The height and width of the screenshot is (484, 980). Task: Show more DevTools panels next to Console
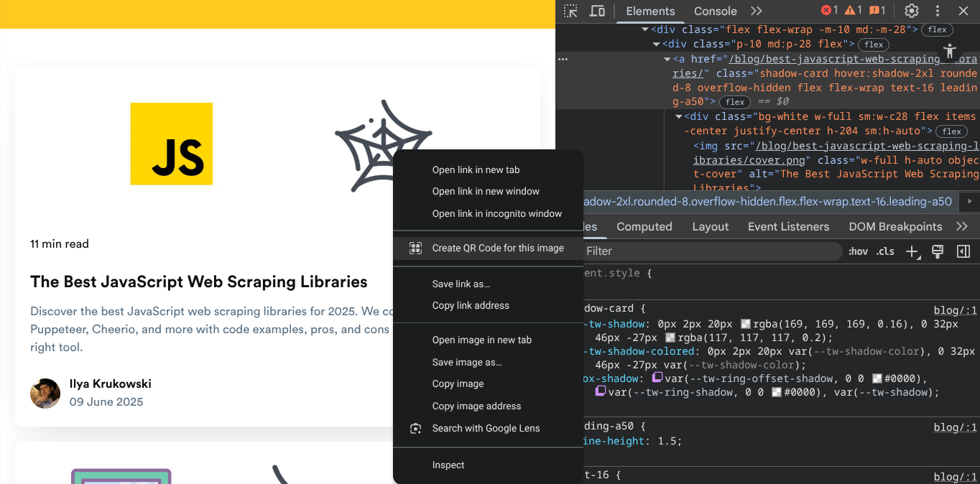(x=756, y=11)
